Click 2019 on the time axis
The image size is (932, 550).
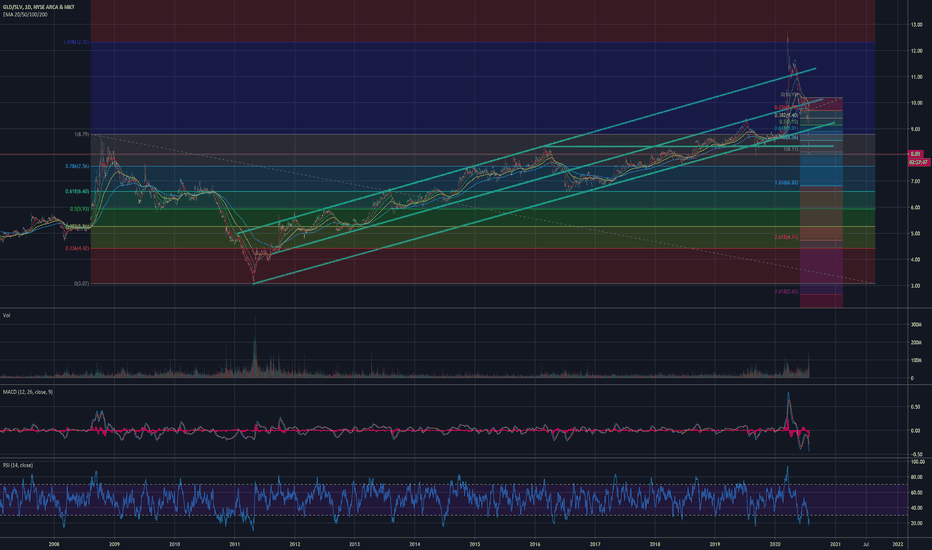(714, 544)
